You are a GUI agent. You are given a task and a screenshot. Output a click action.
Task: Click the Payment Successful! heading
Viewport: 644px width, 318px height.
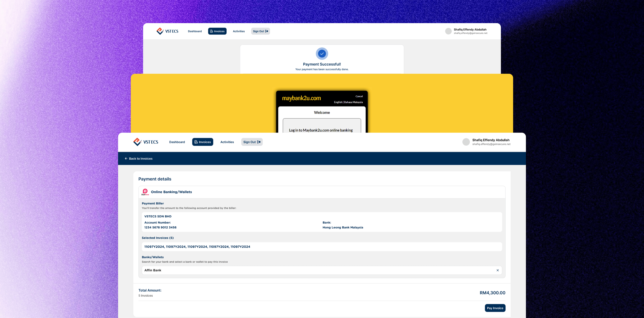(x=322, y=64)
